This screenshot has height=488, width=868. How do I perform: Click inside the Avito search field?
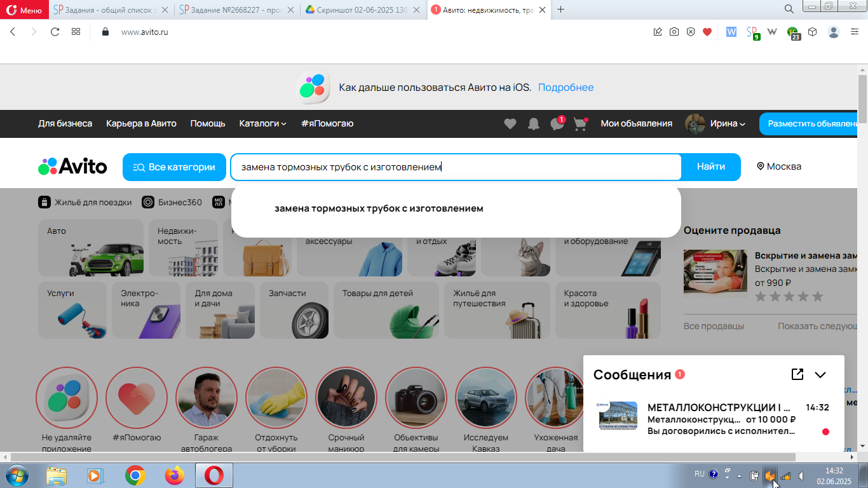pyautogui.click(x=456, y=167)
